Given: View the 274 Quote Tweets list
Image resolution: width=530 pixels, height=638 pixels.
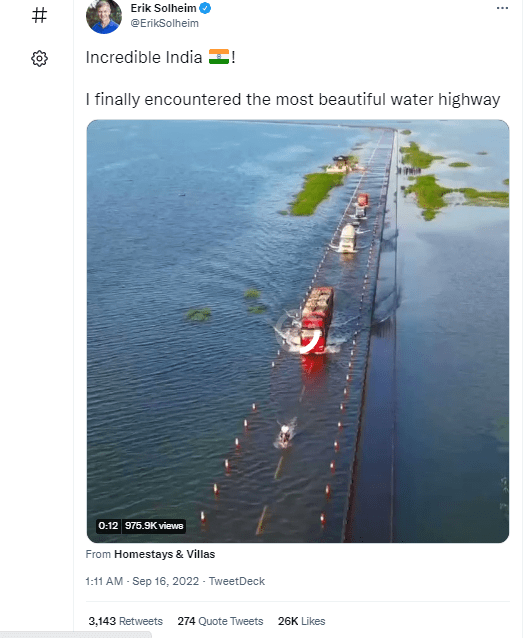Looking at the screenshot, I should pos(220,621).
